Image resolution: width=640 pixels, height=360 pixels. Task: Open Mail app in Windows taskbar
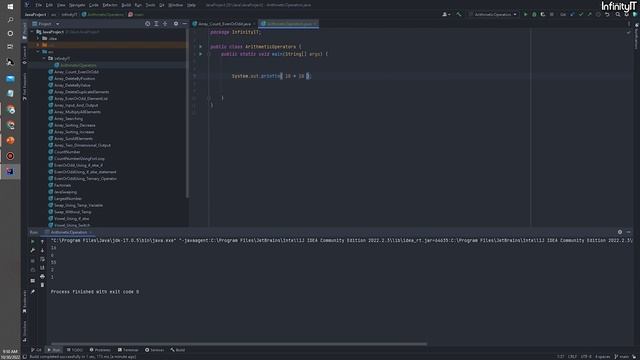click(10, 78)
